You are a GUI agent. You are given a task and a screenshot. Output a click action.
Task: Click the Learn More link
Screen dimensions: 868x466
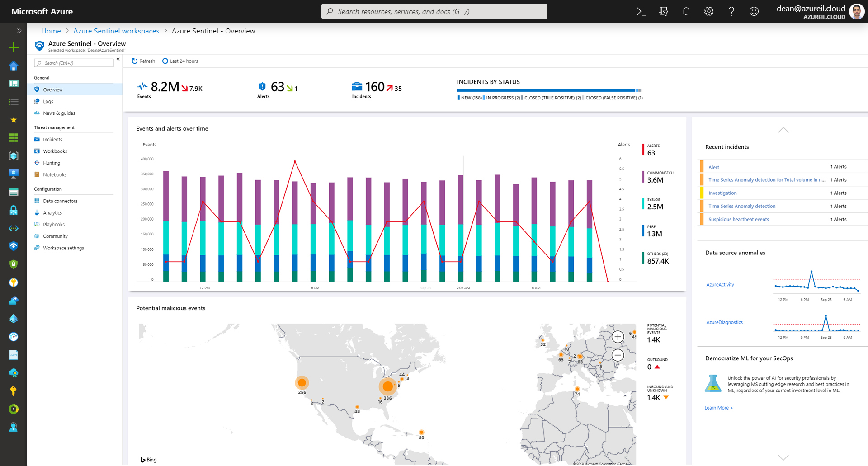718,408
